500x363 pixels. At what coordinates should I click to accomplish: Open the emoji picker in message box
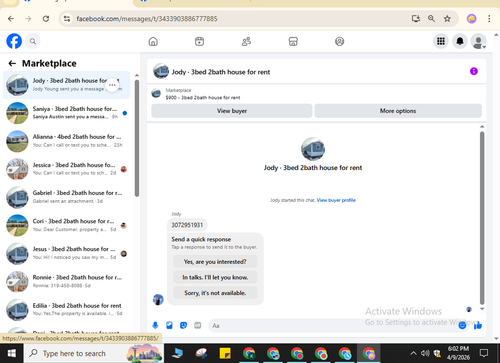[x=462, y=325]
